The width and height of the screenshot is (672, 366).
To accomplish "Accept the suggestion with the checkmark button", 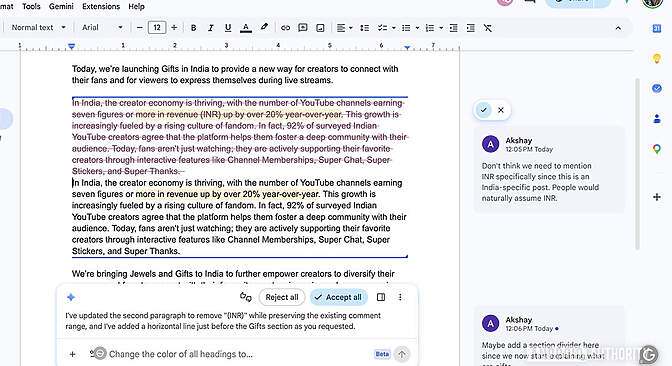I will 483,110.
